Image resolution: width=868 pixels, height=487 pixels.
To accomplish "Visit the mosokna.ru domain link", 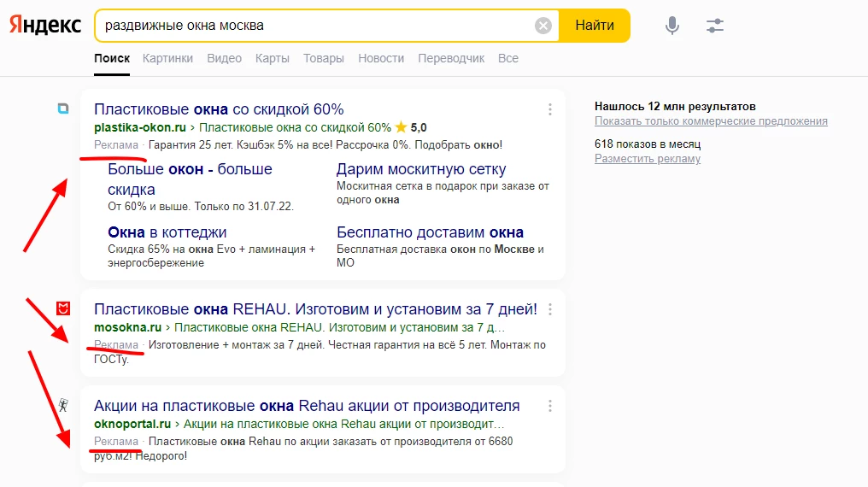I will click(128, 327).
